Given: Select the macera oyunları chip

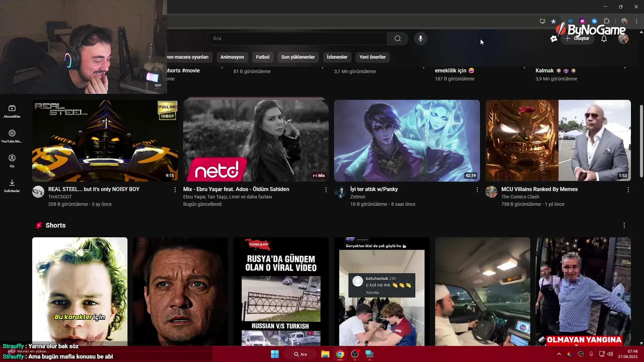Looking at the screenshot, I should [190, 57].
